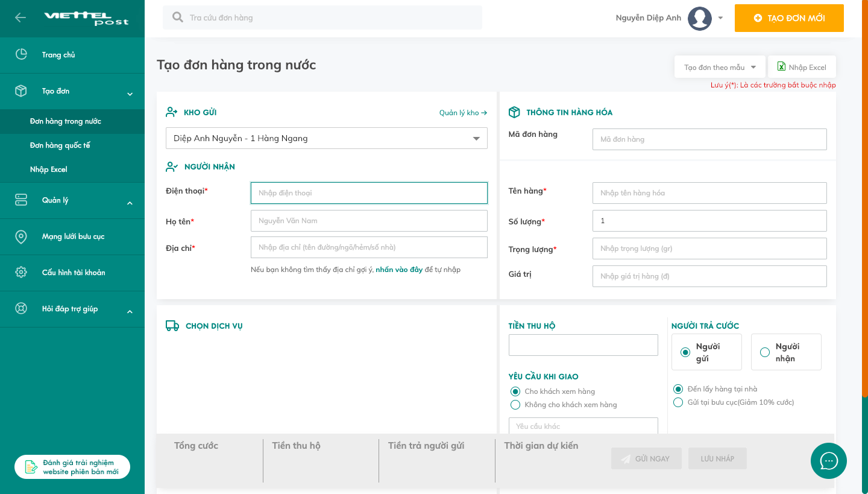Click the LƯU NHÁP button

click(x=717, y=458)
